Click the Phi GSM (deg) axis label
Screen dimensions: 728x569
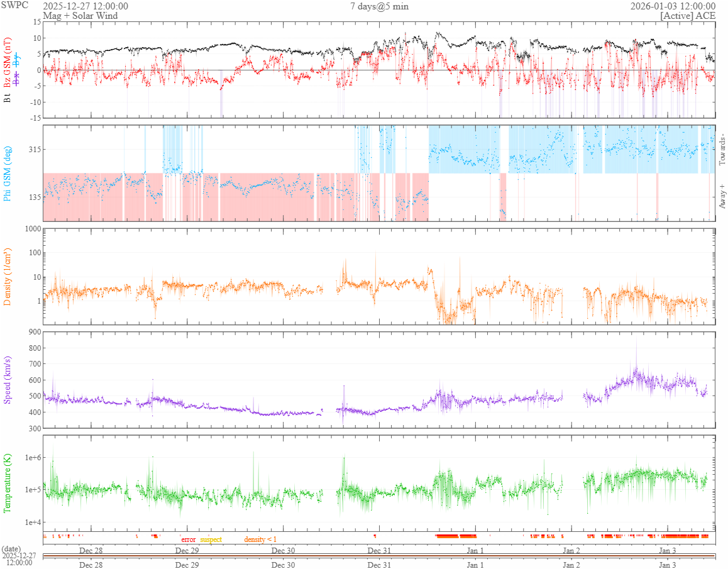coord(7,174)
